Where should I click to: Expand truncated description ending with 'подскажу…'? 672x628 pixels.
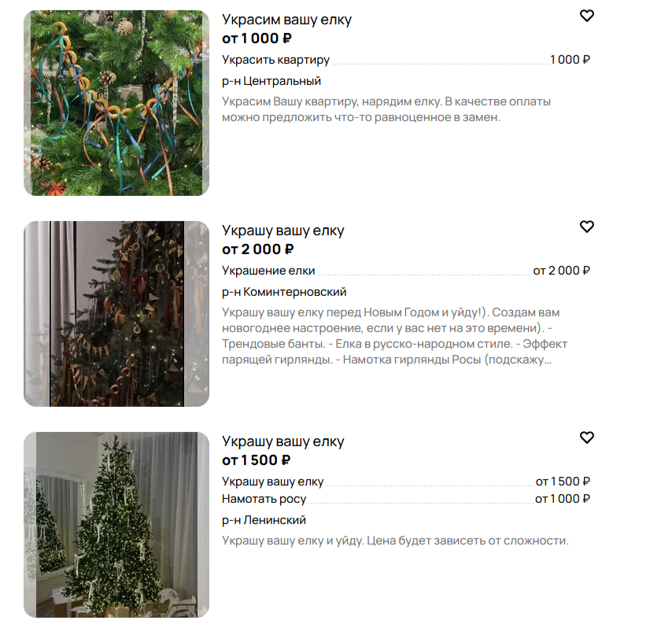[x=394, y=336]
